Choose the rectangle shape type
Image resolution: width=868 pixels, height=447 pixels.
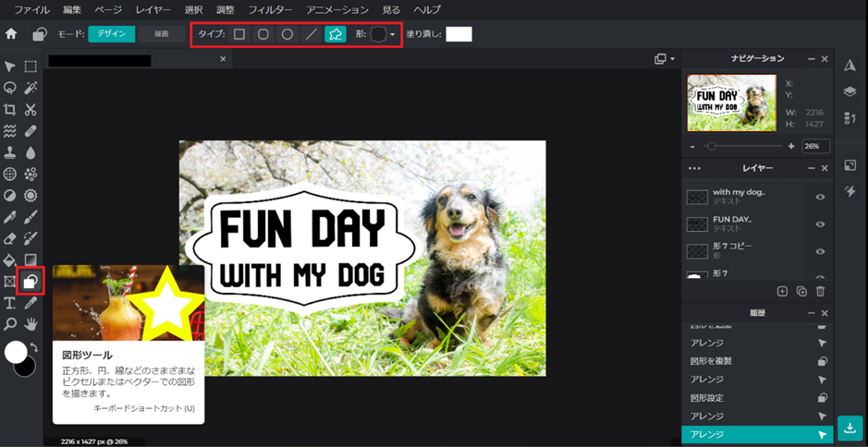239,34
